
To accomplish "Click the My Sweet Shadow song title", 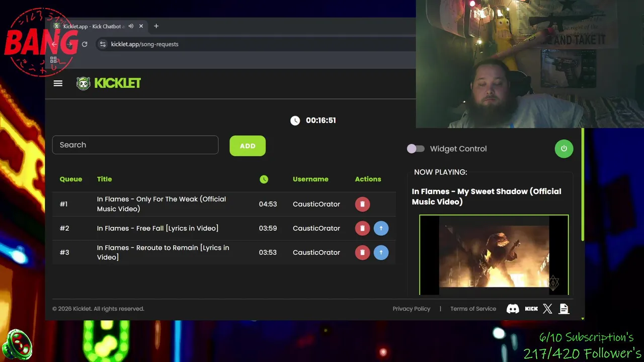I will 487,197.
